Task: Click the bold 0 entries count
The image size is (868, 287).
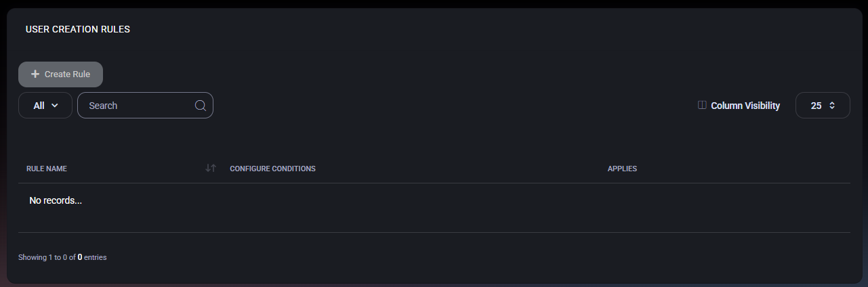Action: pos(80,257)
